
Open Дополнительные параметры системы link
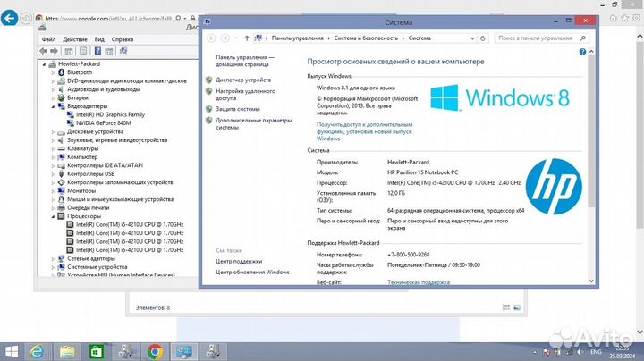coord(253,124)
